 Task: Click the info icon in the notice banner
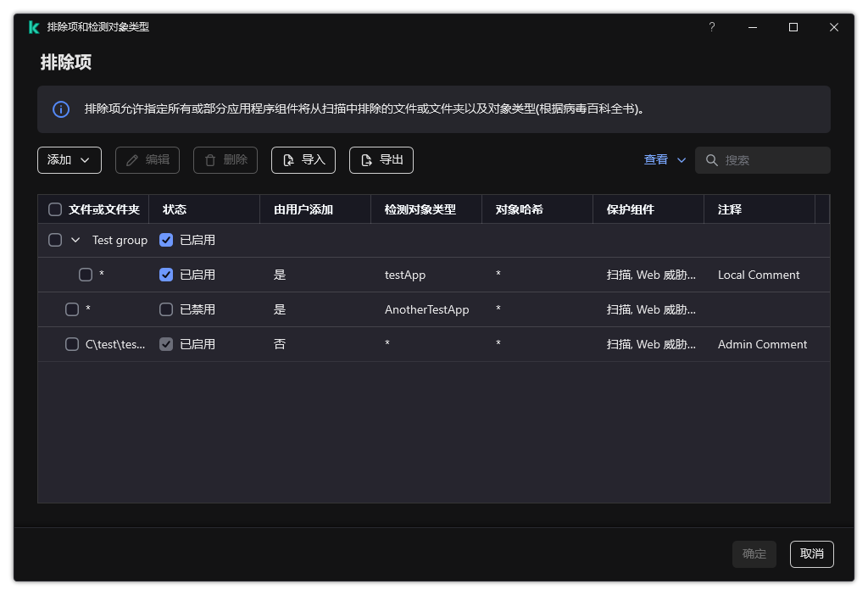tap(59, 109)
